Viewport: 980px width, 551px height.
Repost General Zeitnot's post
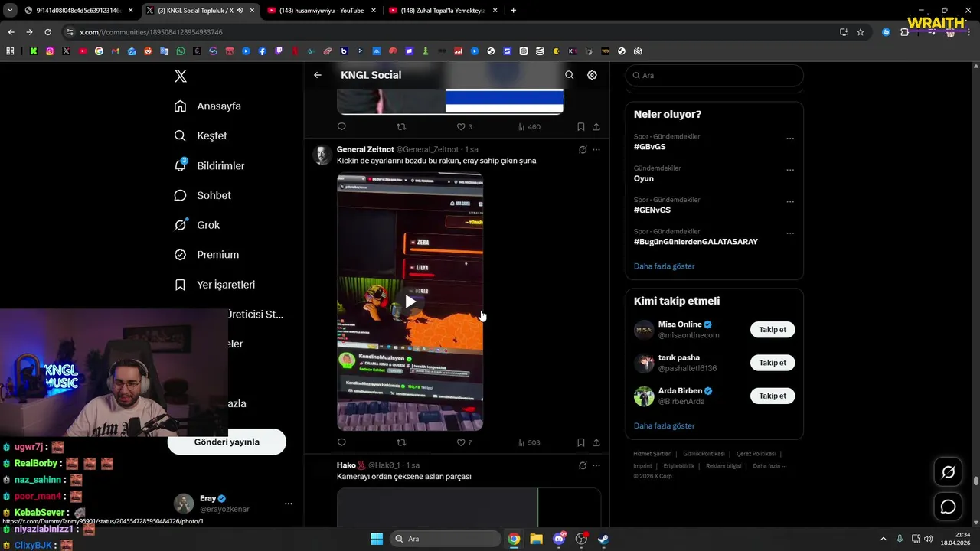(x=401, y=442)
